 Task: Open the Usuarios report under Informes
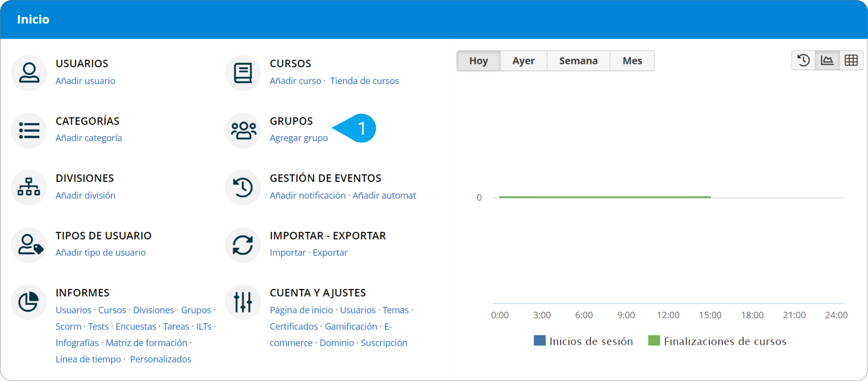coord(74,310)
